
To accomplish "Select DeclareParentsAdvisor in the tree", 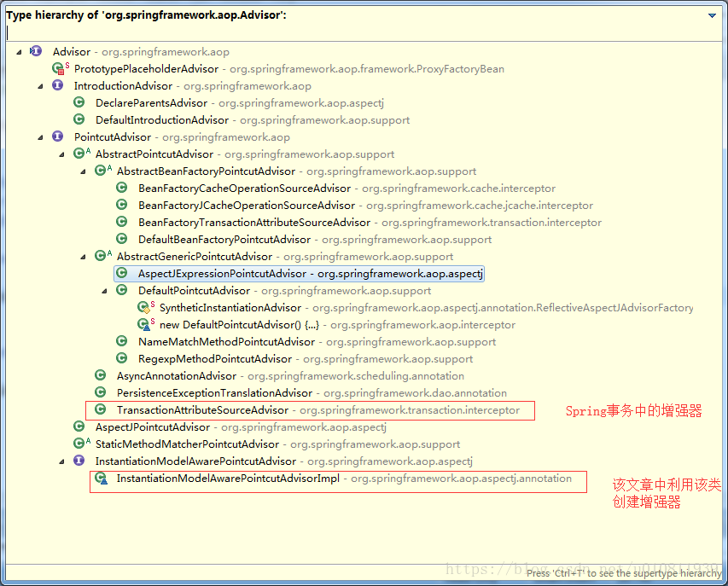I will click(240, 103).
